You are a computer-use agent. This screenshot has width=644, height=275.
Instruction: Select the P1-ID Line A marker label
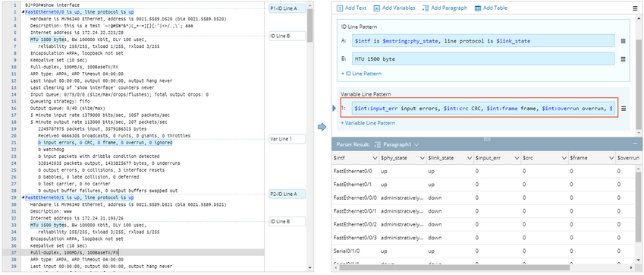(287, 8)
